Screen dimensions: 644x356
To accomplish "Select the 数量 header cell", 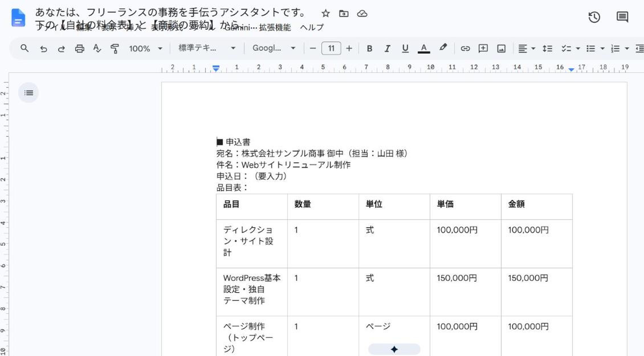I will [x=323, y=207].
